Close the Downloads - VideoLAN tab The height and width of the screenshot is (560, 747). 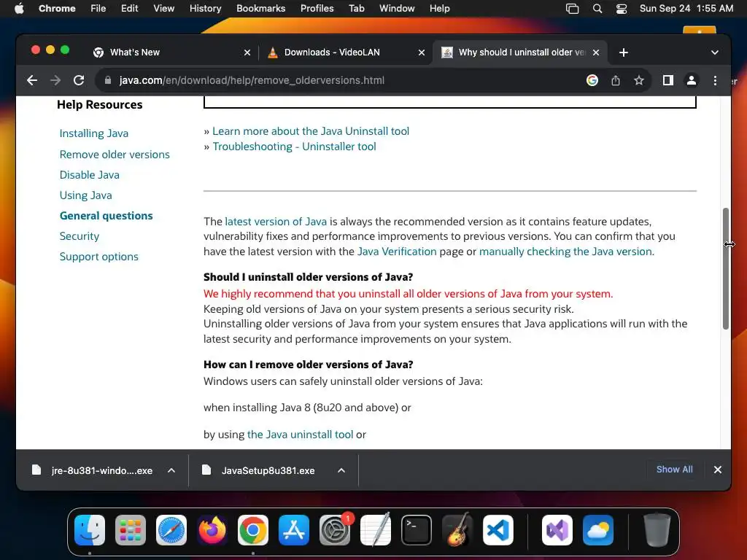click(422, 52)
